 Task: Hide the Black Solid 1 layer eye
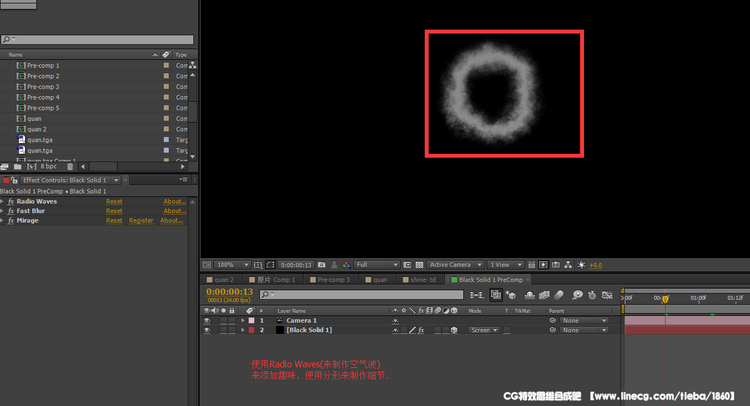[x=207, y=330]
